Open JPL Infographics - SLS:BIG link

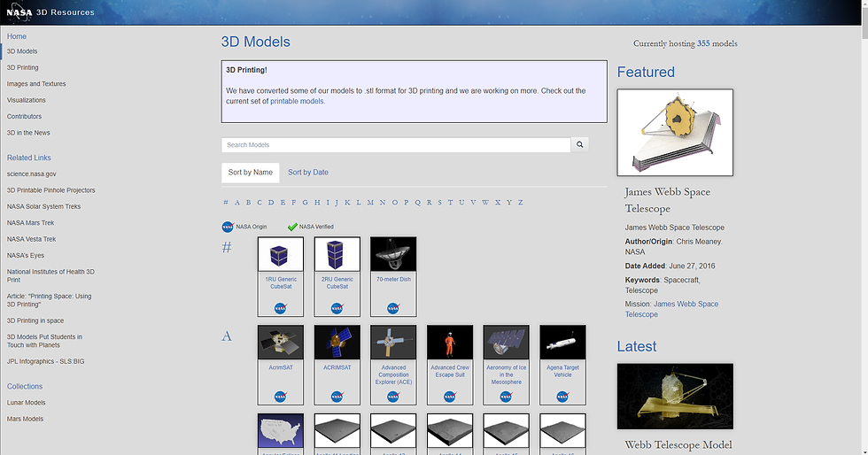click(45, 361)
